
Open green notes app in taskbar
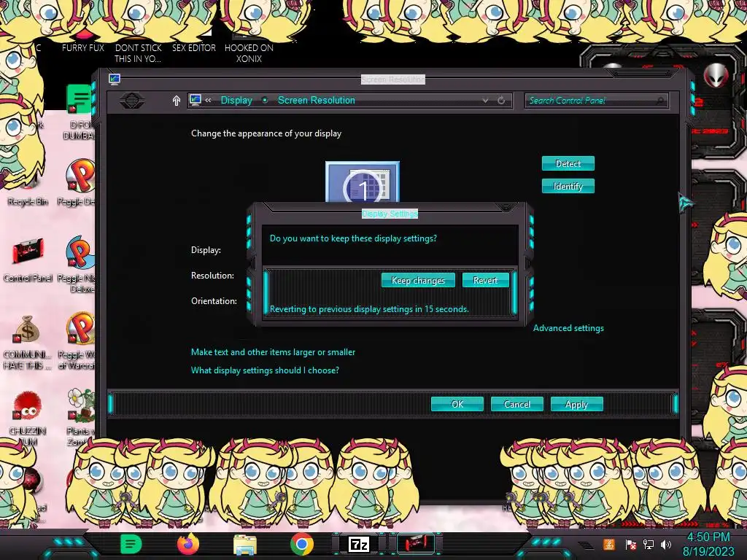pos(131,544)
